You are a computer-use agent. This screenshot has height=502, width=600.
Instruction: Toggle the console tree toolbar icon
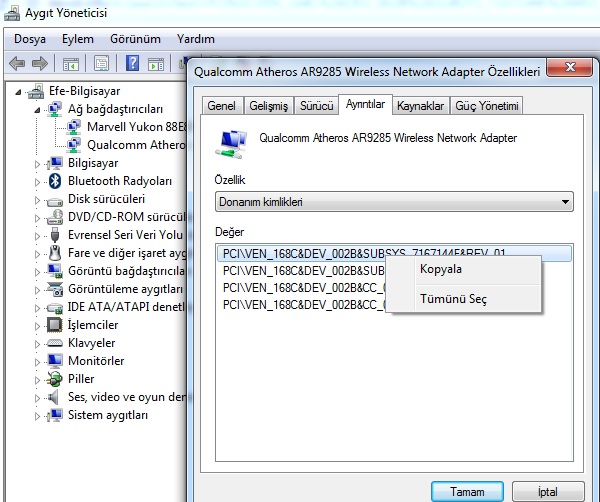(x=71, y=64)
